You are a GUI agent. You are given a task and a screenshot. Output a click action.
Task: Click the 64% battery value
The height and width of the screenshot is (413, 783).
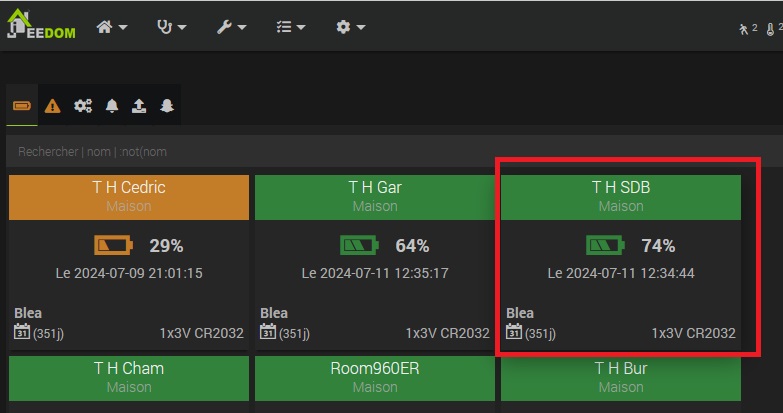[x=412, y=246]
